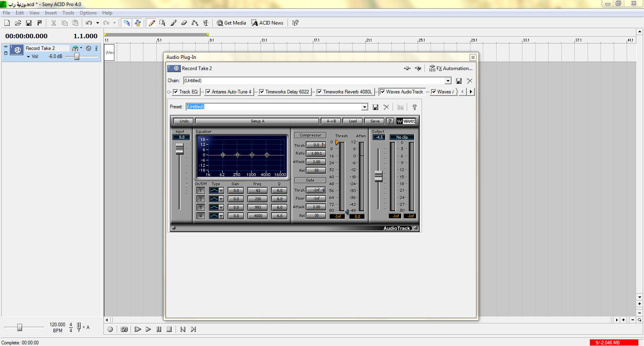Image resolution: width=644 pixels, height=346 pixels.
Task: Open the Edit menu
Action: (x=20, y=13)
